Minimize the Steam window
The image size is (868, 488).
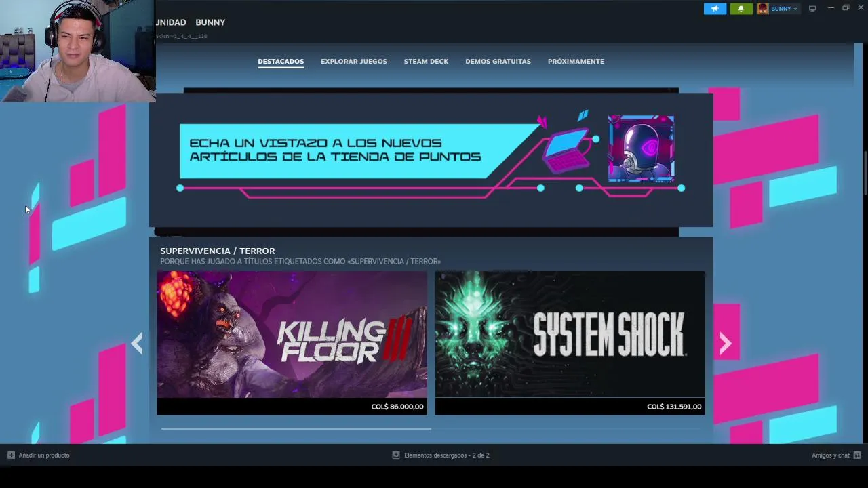point(831,8)
